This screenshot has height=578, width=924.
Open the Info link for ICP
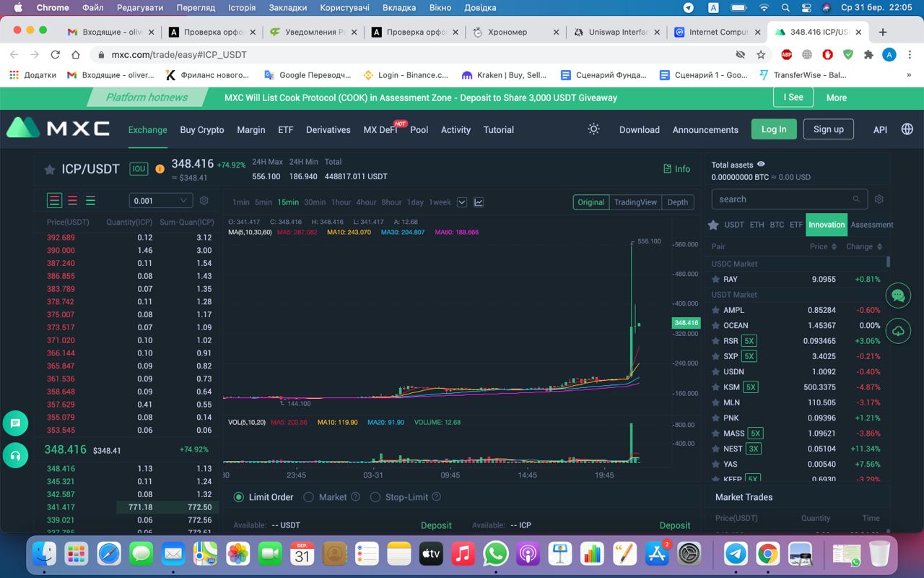tap(677, 169)
